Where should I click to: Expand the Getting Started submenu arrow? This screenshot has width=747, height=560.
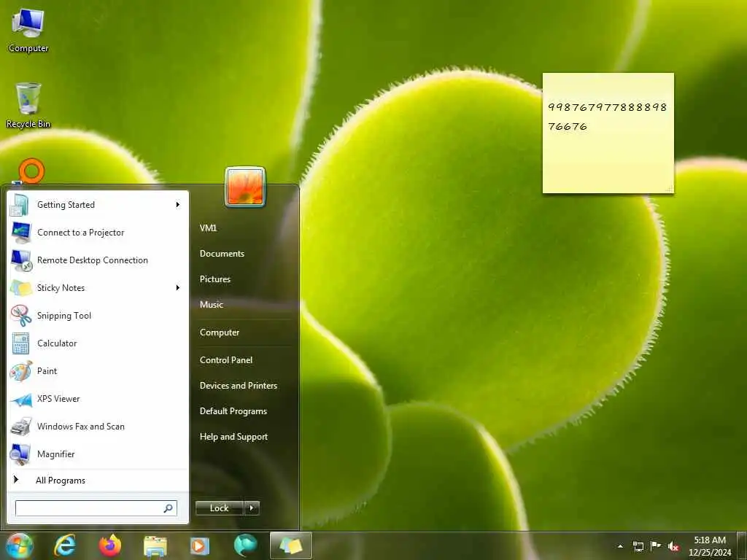(178, 205)
